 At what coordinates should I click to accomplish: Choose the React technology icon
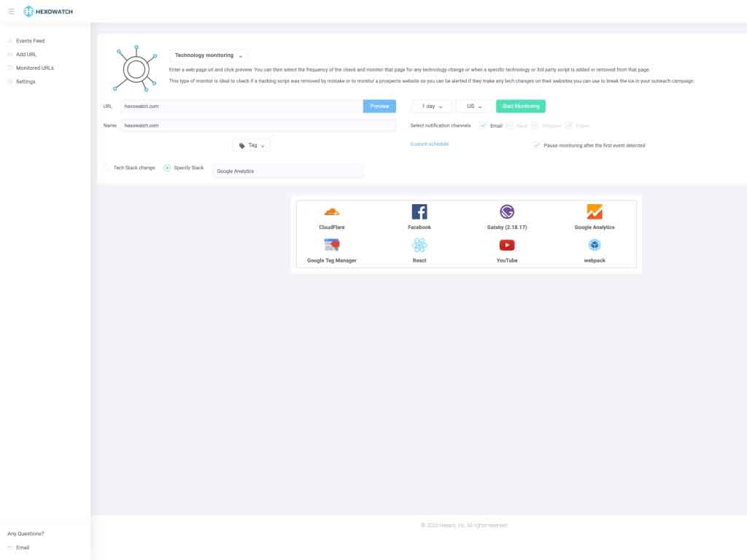(419, 245)
